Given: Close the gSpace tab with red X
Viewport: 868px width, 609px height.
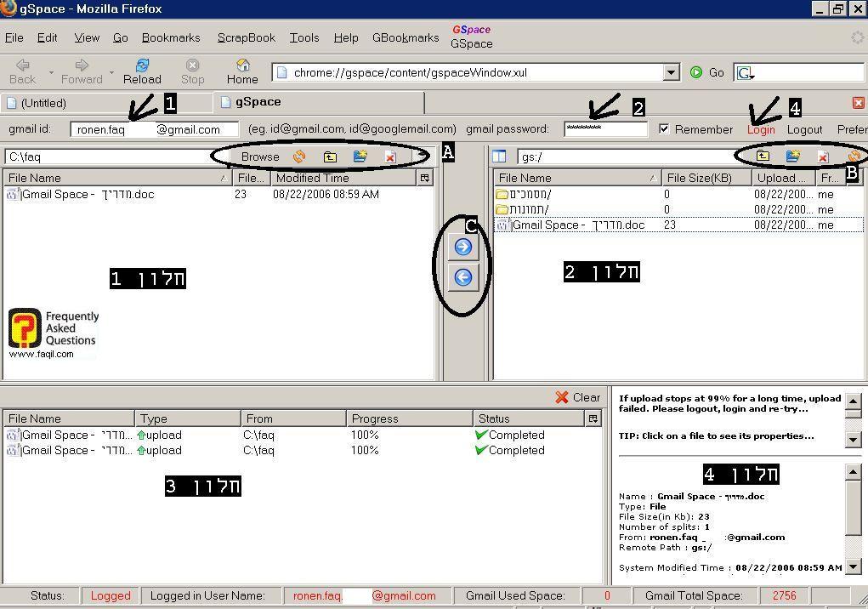Looking at the screenshot, I should [858, 102].
